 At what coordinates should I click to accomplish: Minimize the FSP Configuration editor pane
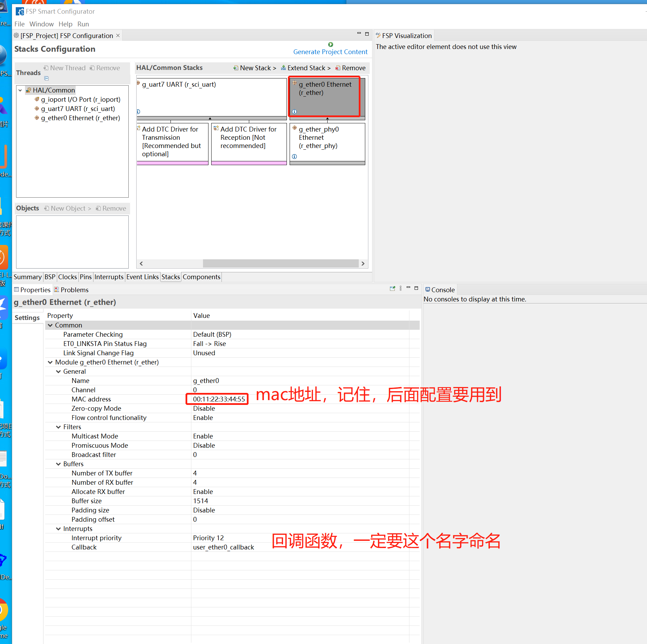[x=359, y=34]
